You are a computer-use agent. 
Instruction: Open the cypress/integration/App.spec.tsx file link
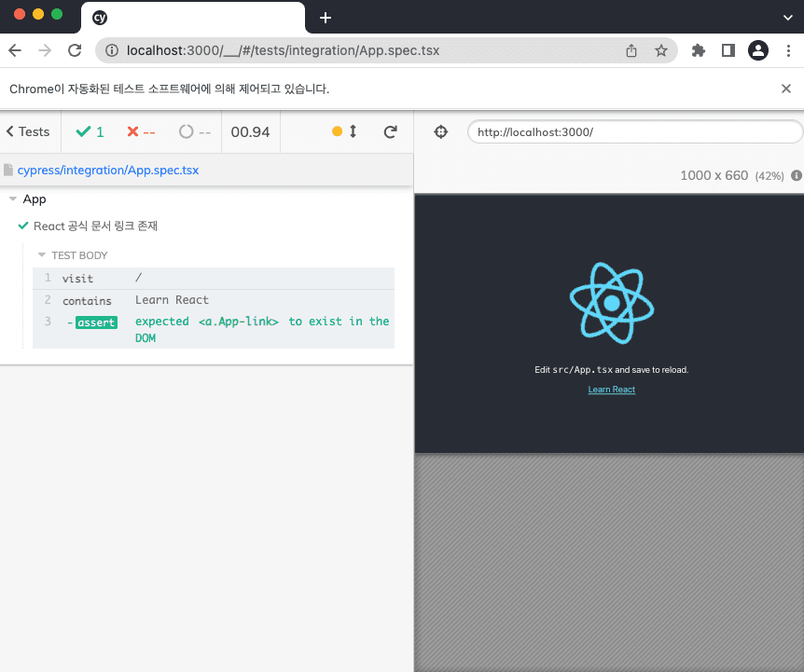107,171
